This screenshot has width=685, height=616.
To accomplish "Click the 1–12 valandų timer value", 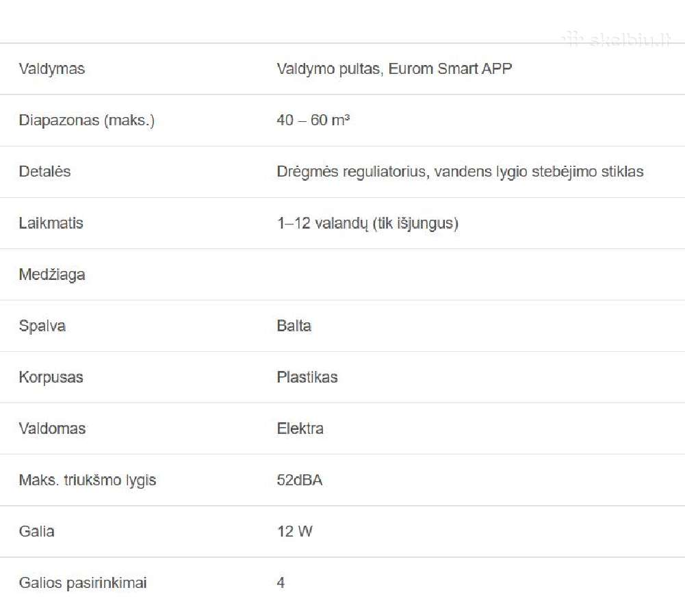I will pyautogui.click(x=367, y=223).
